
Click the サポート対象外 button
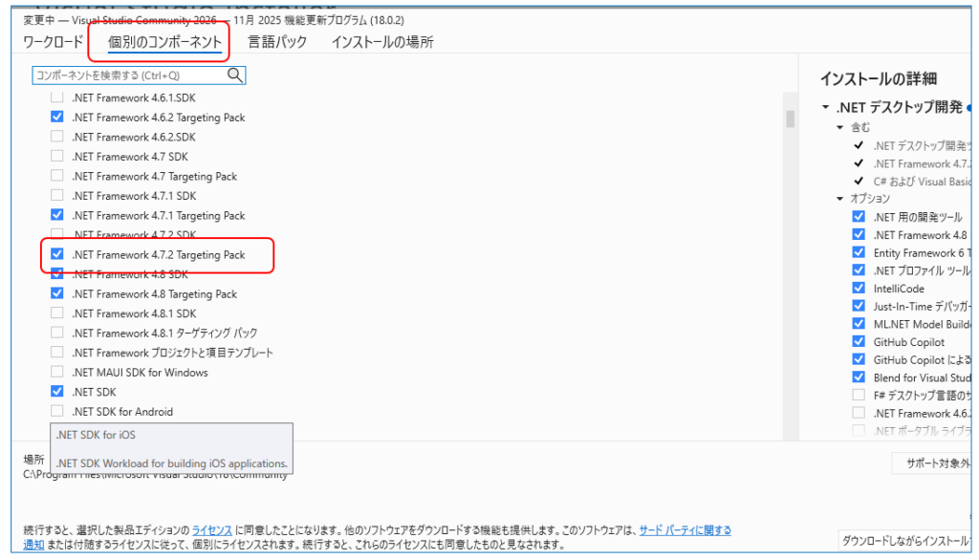tap(933, 463)
